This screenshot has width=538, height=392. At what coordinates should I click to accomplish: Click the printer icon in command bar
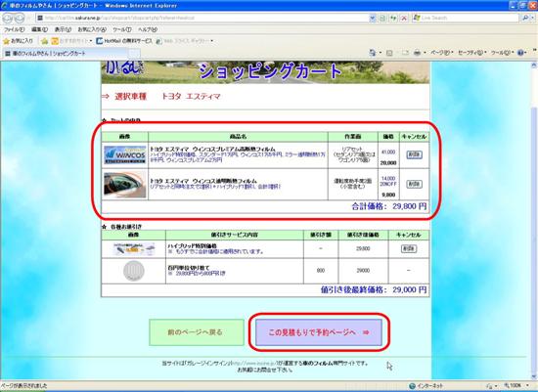pyautogui.click(x=418, y=53)
